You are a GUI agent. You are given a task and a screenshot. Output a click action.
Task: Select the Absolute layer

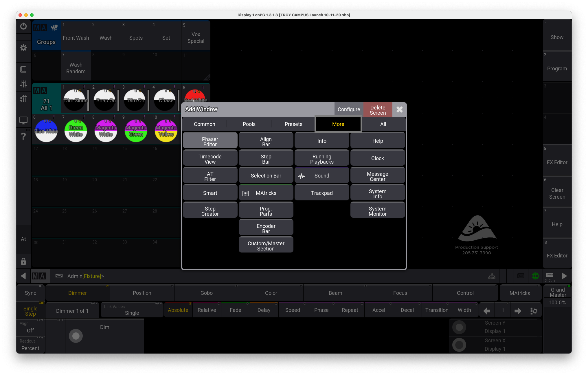point(178,310)
